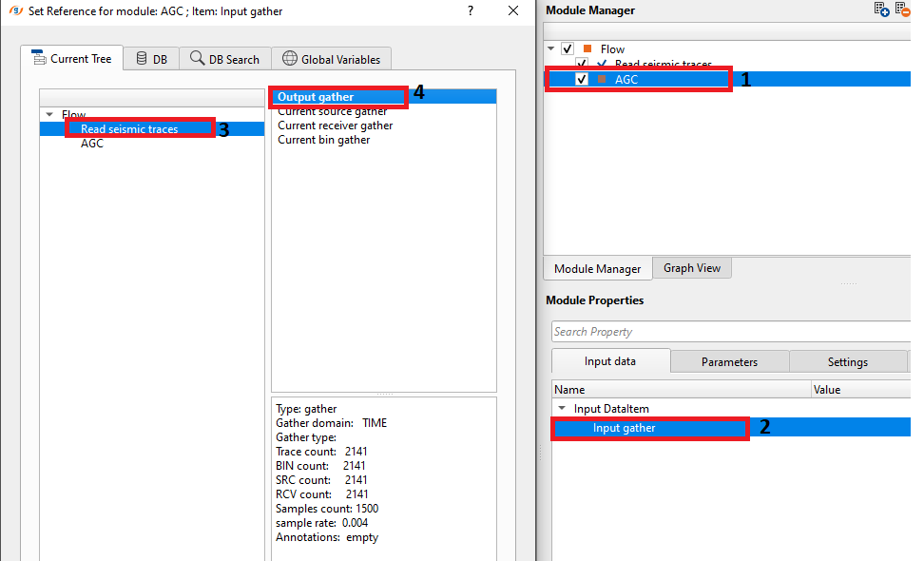Viewport: 924px width, 561px height.
Task: Select Current receiver gather in the list
Action: click(335, 126)
